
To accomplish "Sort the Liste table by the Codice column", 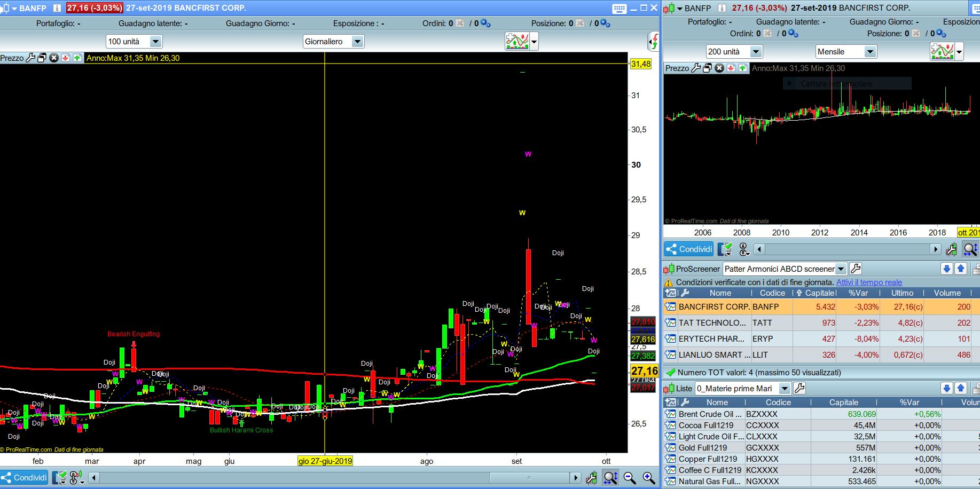I will (x=778, y=403).
